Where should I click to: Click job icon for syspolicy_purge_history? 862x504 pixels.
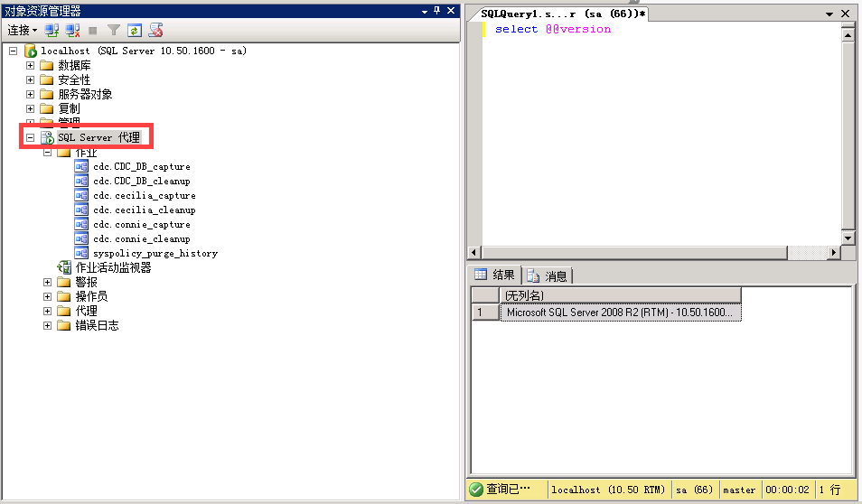81,253
